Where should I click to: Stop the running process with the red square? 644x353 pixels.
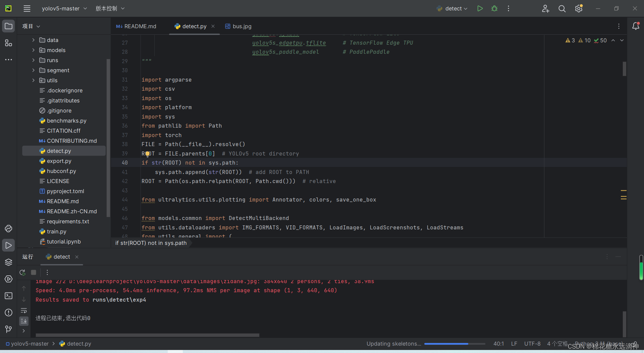[x=33, y=272]
